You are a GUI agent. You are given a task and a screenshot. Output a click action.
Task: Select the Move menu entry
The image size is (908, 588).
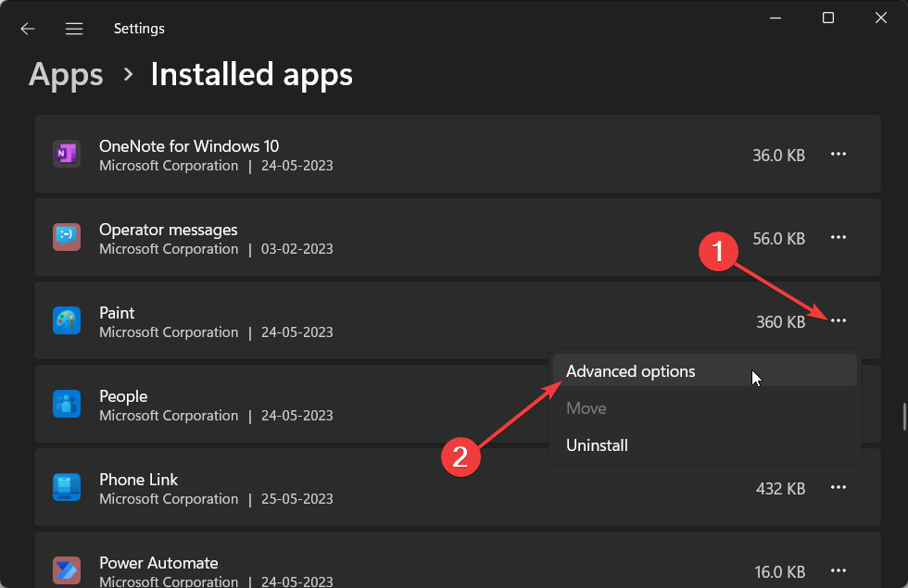click(x=705, y=408)
